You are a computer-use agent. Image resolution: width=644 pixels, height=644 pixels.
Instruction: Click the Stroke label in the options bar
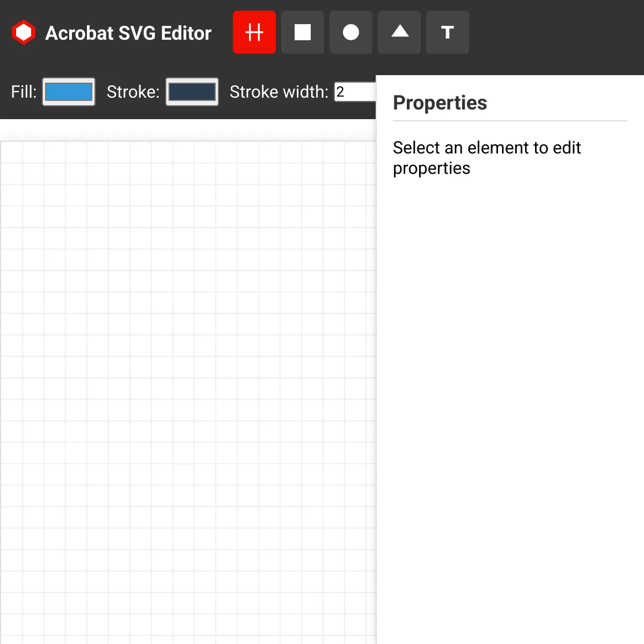[133, 92]
